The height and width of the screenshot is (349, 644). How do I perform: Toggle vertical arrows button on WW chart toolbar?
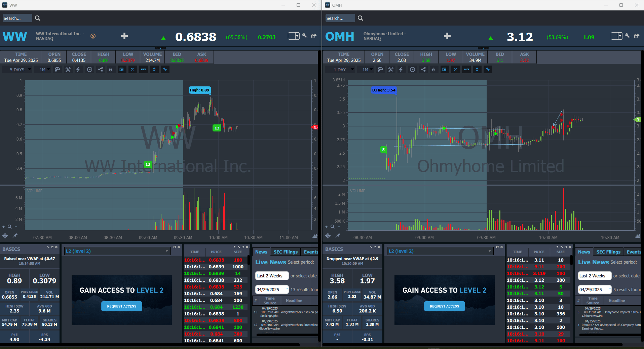pyautogui.click(x=154, y=70)
